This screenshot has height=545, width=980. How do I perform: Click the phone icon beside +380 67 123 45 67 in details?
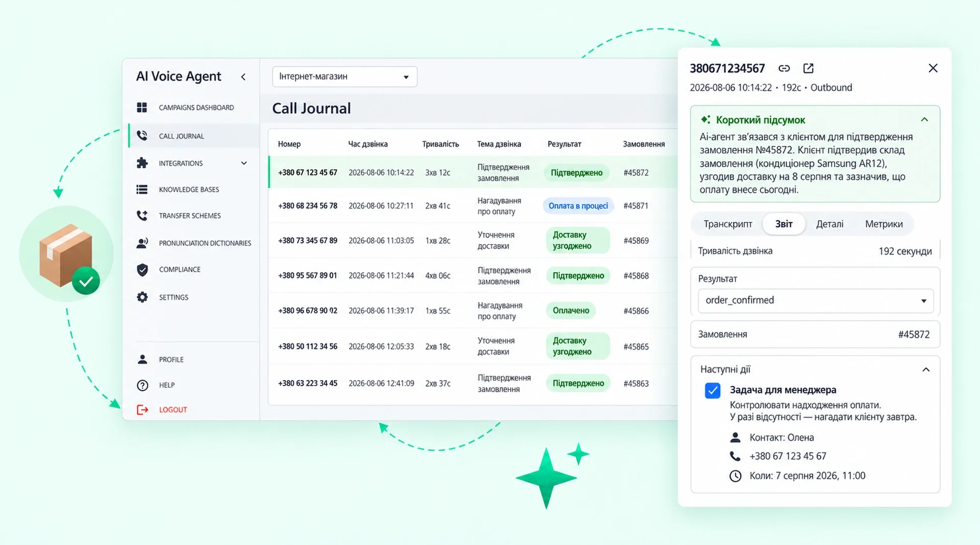pyautogui.click(x=735, y=456)
